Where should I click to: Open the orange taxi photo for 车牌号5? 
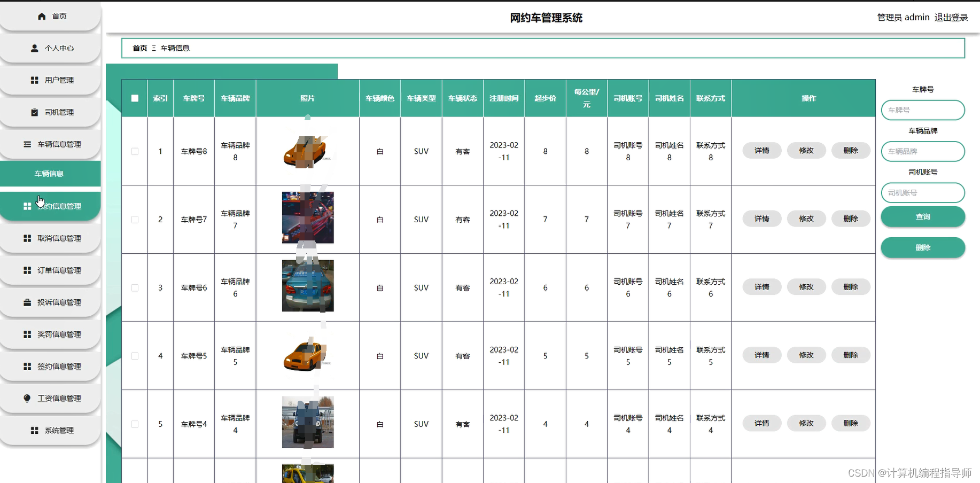[308, 355]
